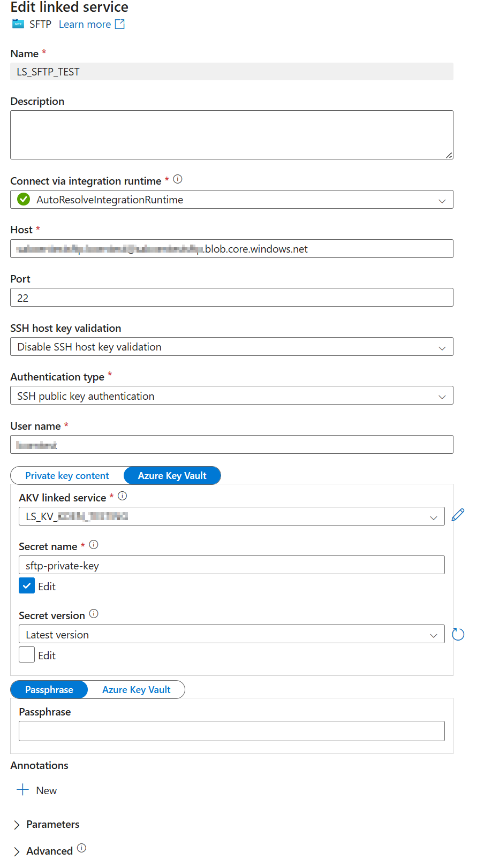
Task: Click the Port input field
Action: 231,298
